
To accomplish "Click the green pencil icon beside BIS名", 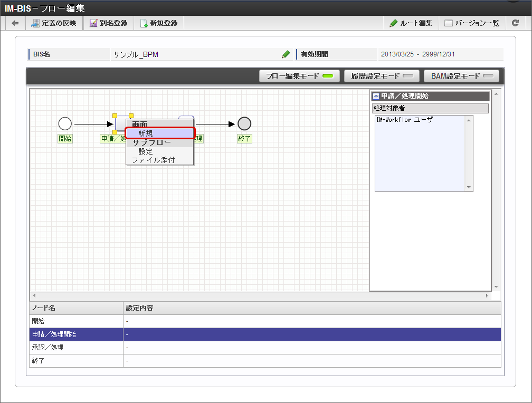I will [286, 54].
